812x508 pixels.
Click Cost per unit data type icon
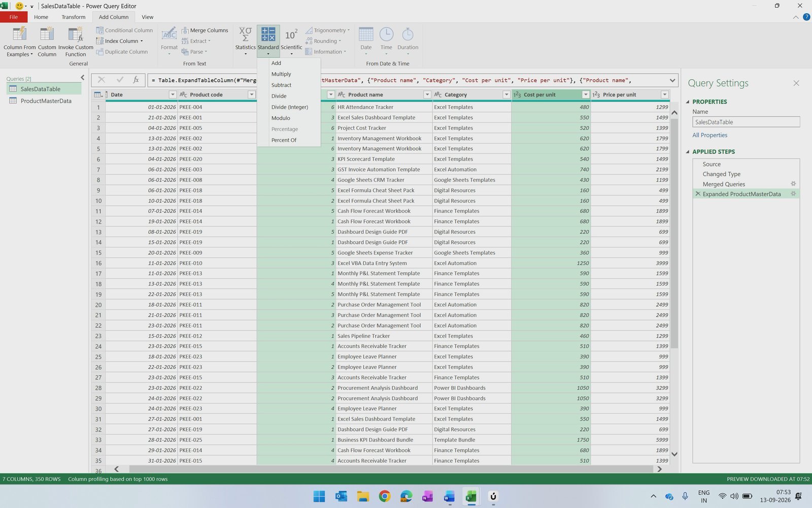(517, 94)
